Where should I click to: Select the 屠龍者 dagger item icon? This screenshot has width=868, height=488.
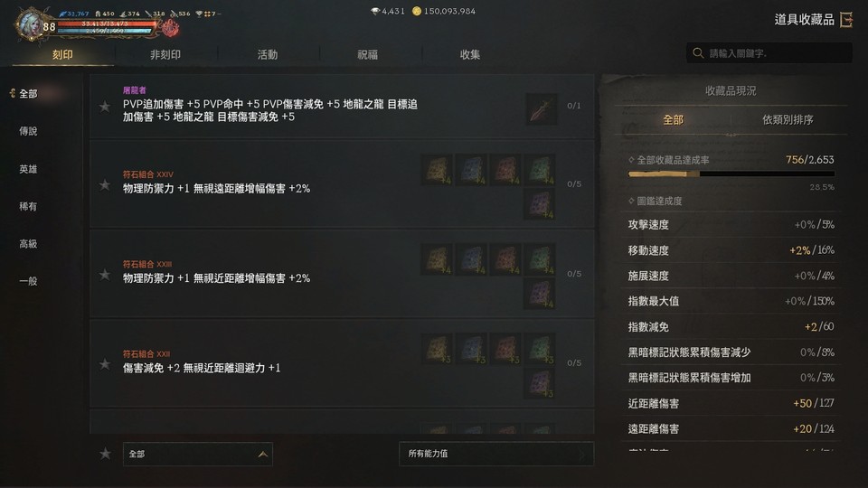(x=541, y=109)
